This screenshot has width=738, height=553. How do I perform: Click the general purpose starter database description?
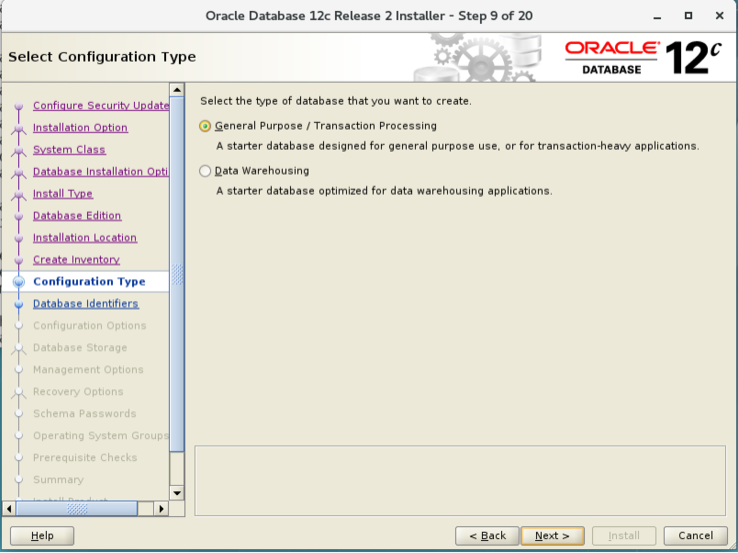(457, 146)
